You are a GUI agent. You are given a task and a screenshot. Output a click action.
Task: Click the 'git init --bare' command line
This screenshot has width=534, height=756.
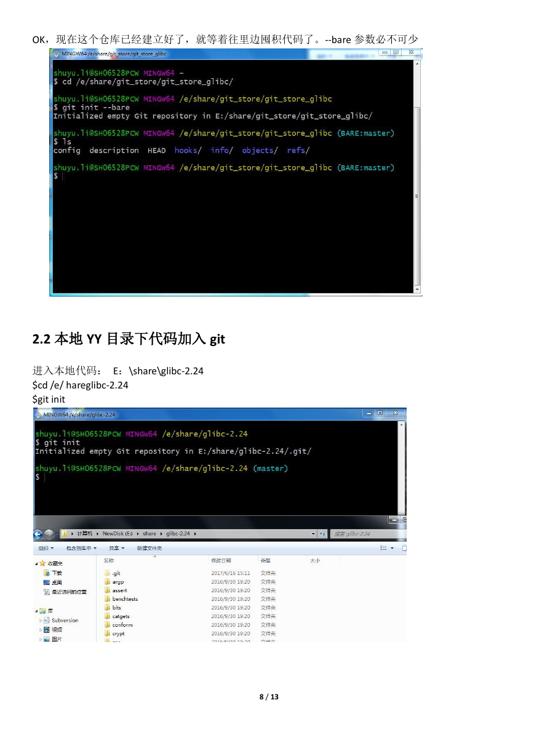point(92,107)
